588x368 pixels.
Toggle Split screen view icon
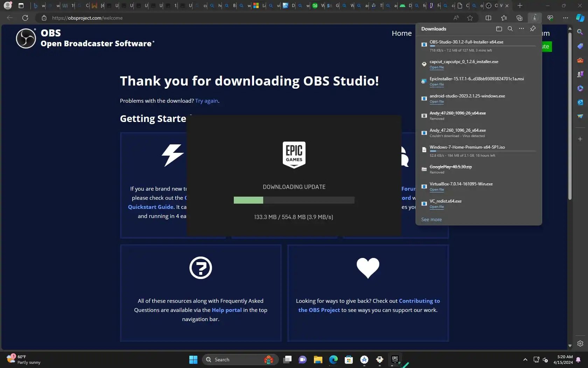(x=489, y=18)
